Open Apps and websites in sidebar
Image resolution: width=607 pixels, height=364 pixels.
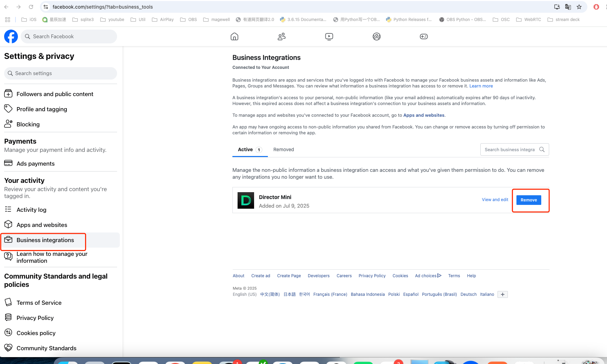point(42,225)
